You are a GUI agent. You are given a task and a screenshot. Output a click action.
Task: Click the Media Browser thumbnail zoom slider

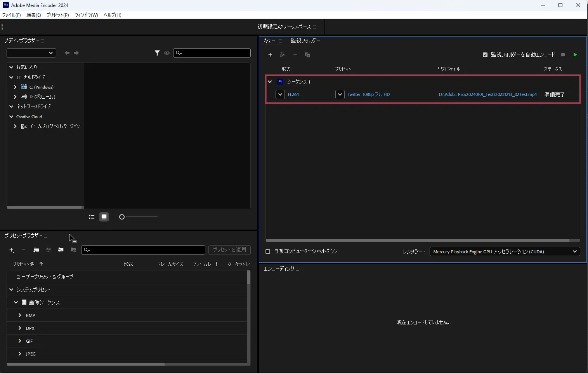coord(139,217)
